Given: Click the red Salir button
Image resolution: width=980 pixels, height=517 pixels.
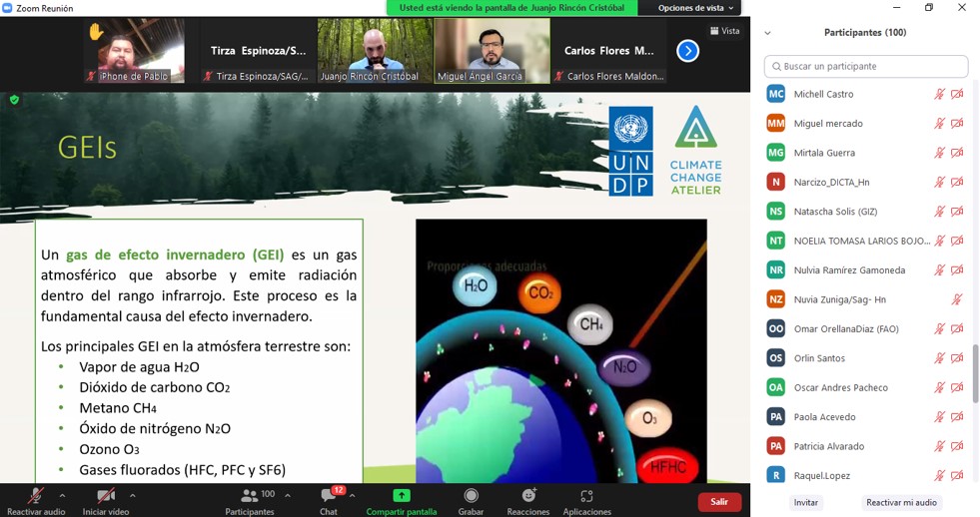Looking at the screenshot, I should coord(719,502).
